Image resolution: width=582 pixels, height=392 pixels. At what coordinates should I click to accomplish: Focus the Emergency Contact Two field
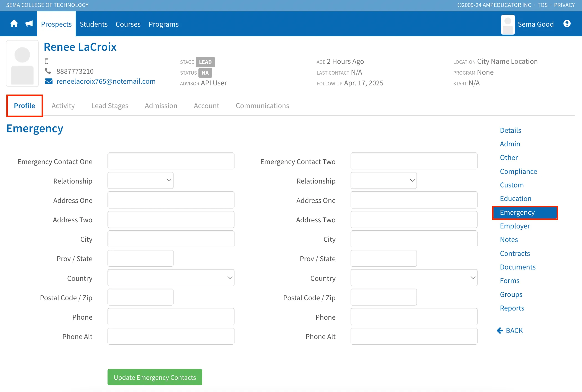[x=414, y=161]
